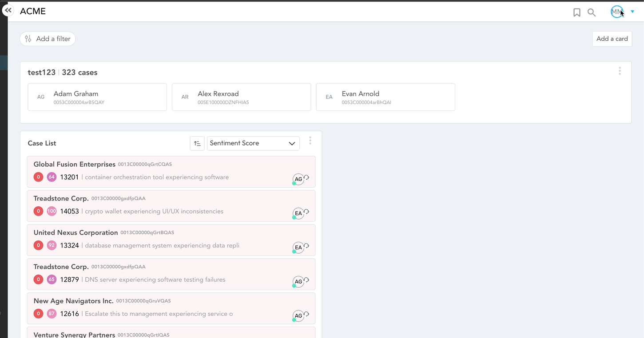Toggle sort order icon in Case List
This screenshot has height=338, width=644.
[197, 143]
